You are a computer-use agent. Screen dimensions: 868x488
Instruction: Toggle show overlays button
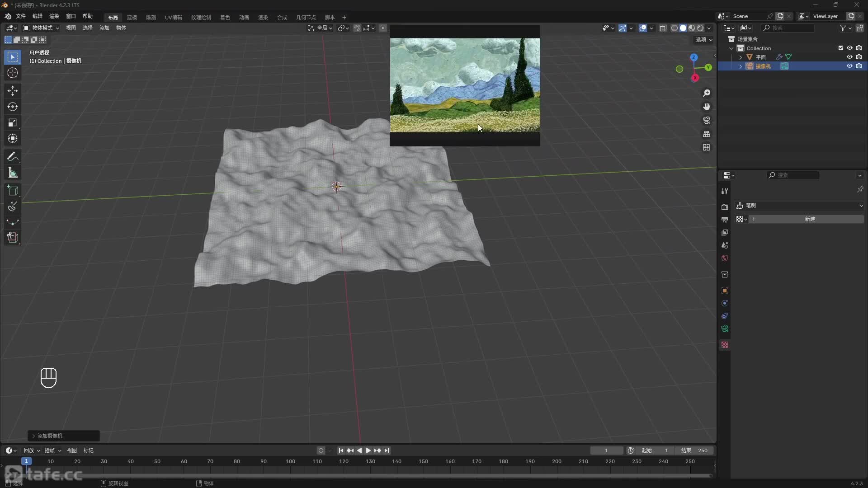pos(642,28)
